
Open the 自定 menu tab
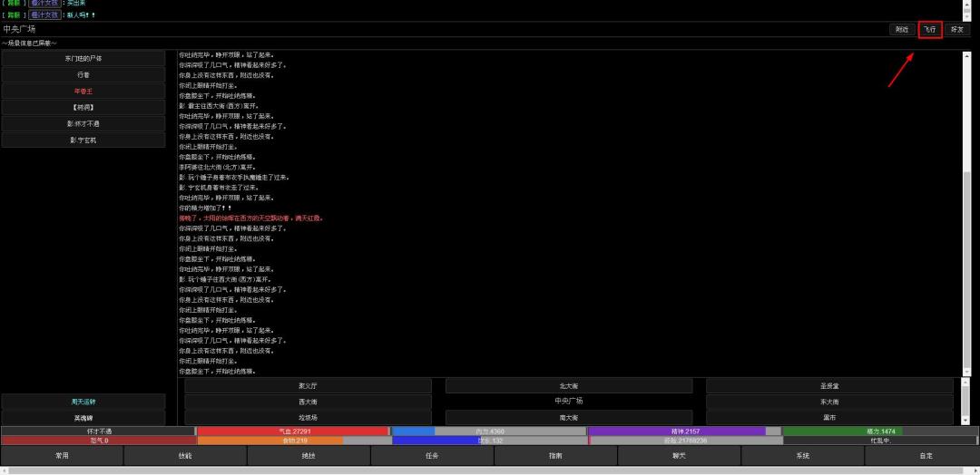click(x=926, y=456)
